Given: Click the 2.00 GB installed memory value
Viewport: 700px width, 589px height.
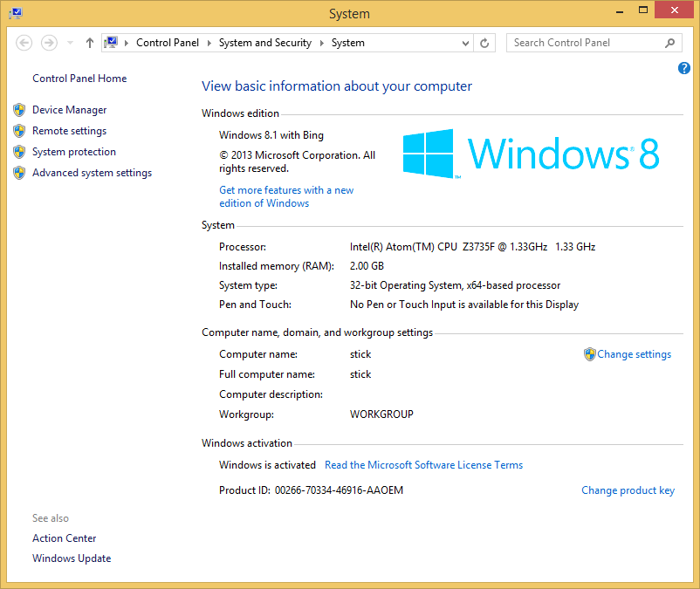Looking at the screenshot, I should click(367, 266).
